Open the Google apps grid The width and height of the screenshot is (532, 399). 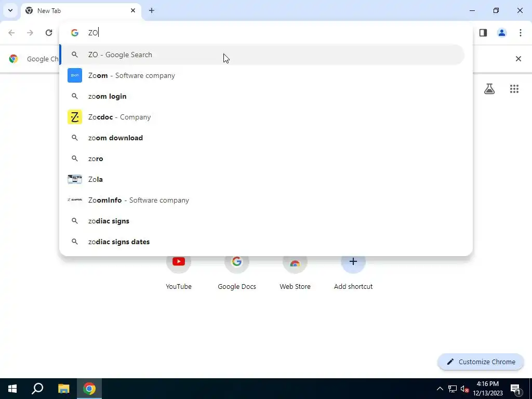tap(514, 89)
